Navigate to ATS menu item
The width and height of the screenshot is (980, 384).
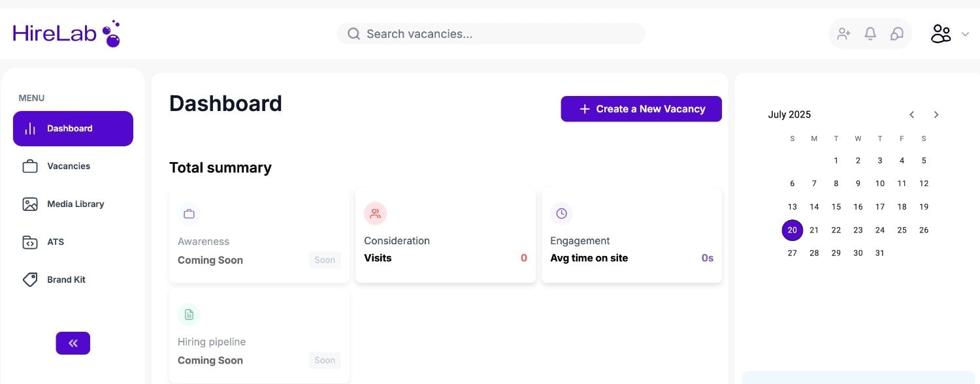pyautogui.click(x=56, y=242)
